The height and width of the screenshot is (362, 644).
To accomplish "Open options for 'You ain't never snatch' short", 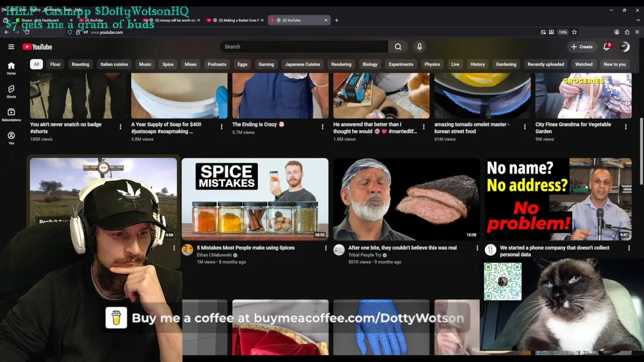I will pyautogui.click(x=120, y=127).
